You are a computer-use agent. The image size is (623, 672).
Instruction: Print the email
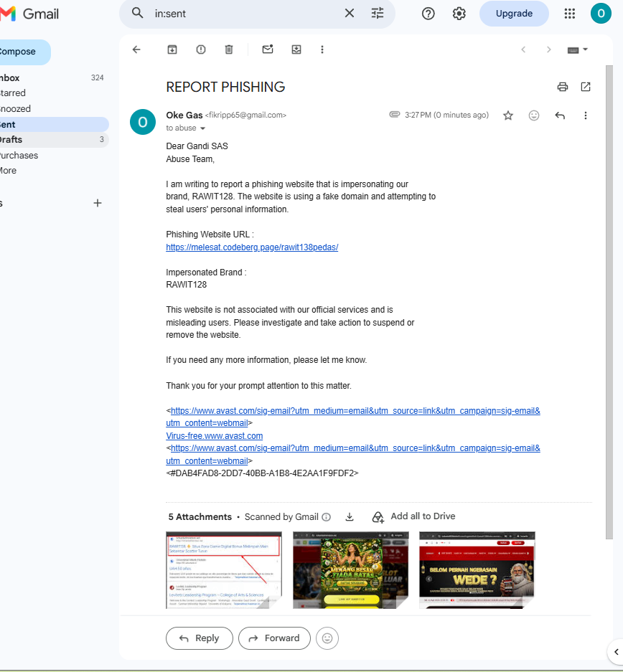coord(562,87)
